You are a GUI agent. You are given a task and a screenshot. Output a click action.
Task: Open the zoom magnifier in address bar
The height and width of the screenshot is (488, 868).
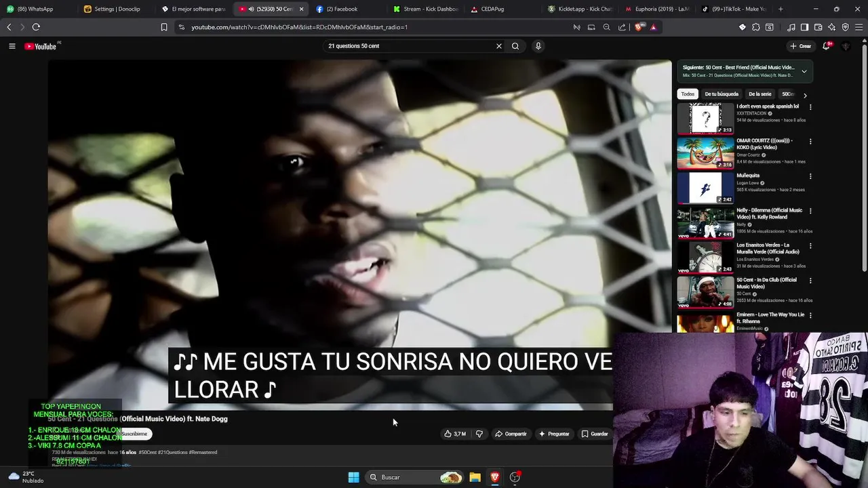pyautogui.click(x=606, y=27)
